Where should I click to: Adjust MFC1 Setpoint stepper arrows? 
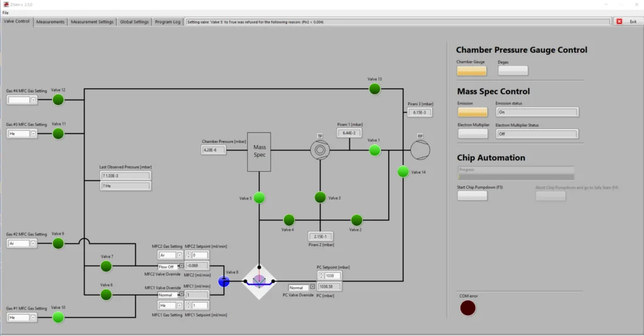(x=189, y=305)
